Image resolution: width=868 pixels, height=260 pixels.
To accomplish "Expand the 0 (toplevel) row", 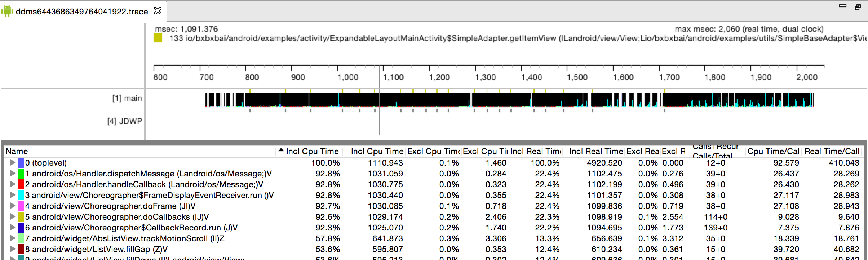I will pyautogui.click(x=13, y=163).
